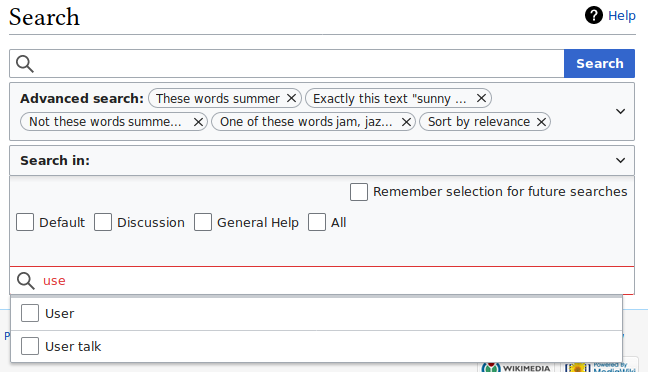The width and height of the screenshot is (648, 372).
Task: Remove the 'These words summer' chip
Action: pyautogui.click(x=291, y=98)
